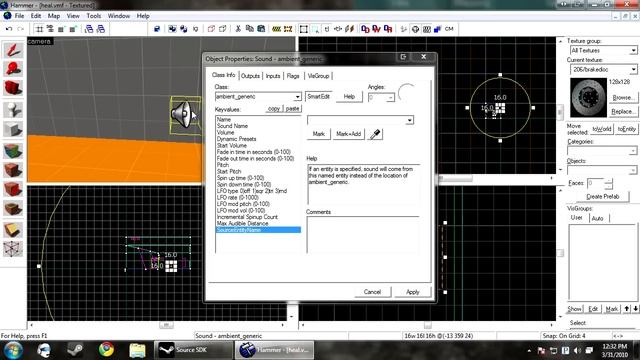Select the SourceEntityName keyvalue
Image resolution: width=640 pixels, height=360 pixels.
tap(258, 230)
